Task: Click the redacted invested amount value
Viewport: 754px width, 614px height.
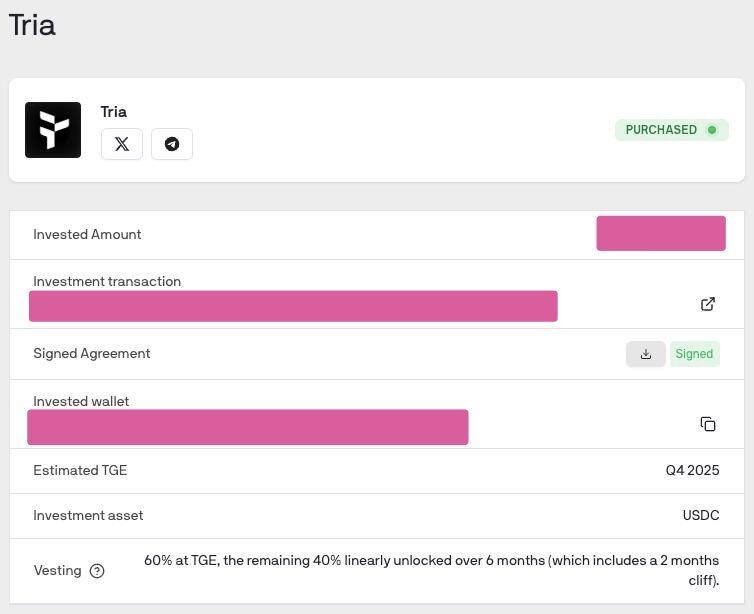Action: click(x=661, y=234)
